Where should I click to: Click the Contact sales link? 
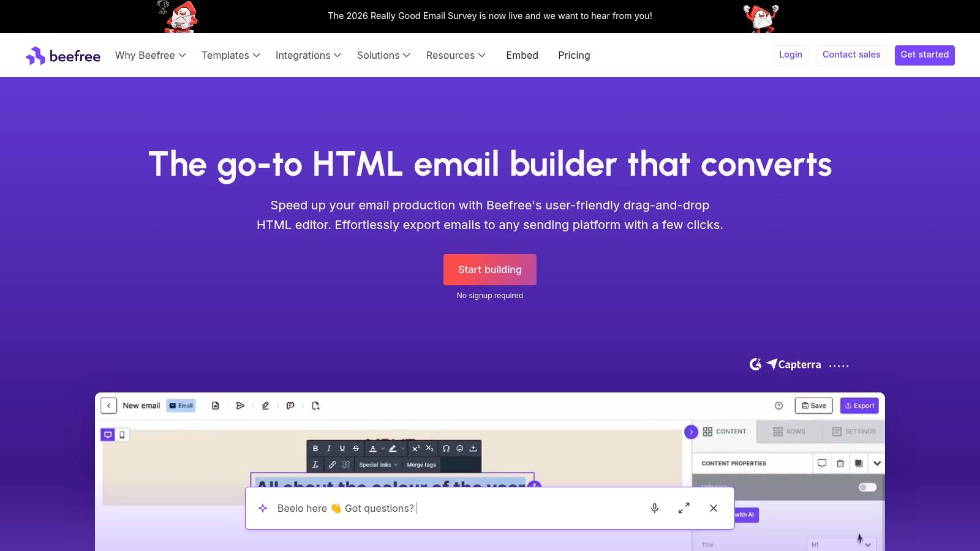tap(851, 55)
